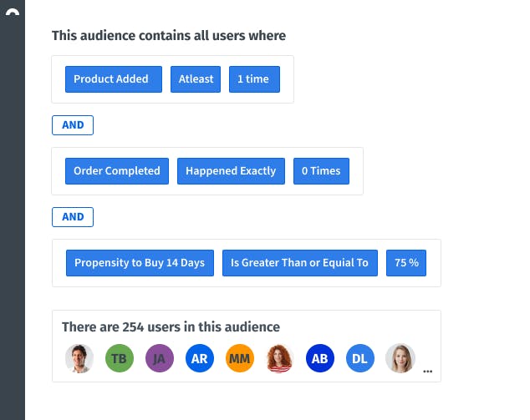Change the Product Added event

pos(111,79)
